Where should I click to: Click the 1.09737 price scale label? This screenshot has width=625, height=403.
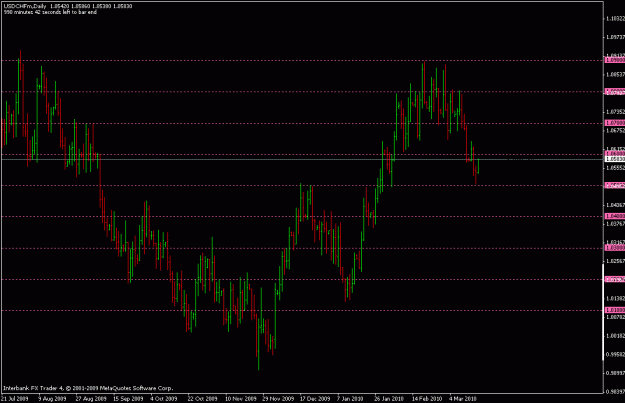[615, 37]
